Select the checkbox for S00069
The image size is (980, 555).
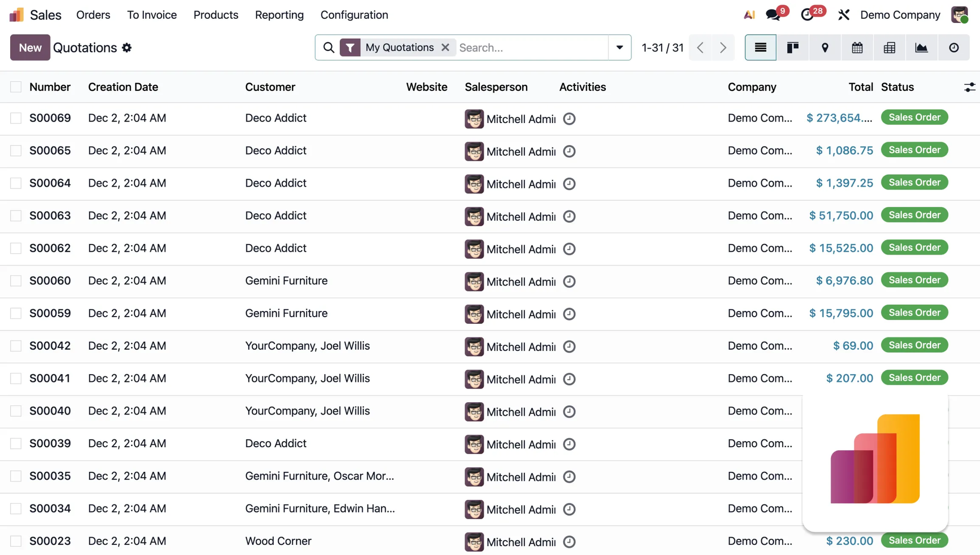pyautogui.click(x=16, y=118)
